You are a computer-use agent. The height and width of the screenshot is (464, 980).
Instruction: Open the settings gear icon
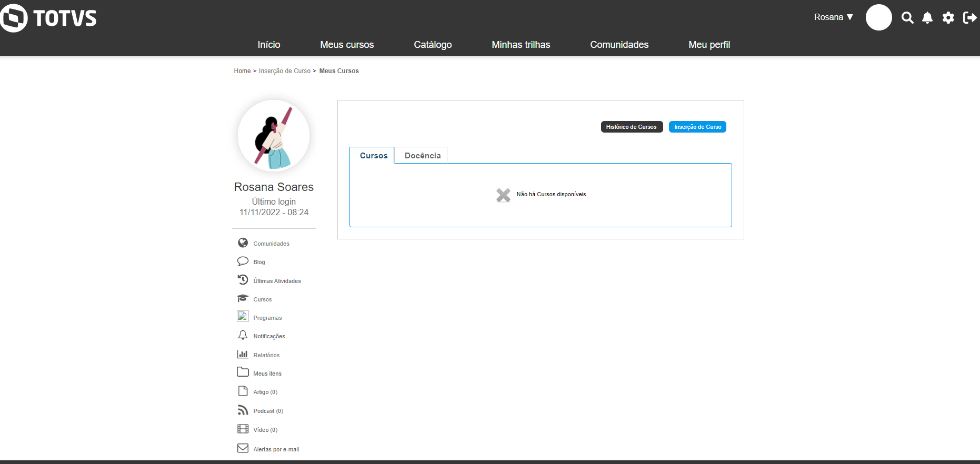tap(948, 18)
